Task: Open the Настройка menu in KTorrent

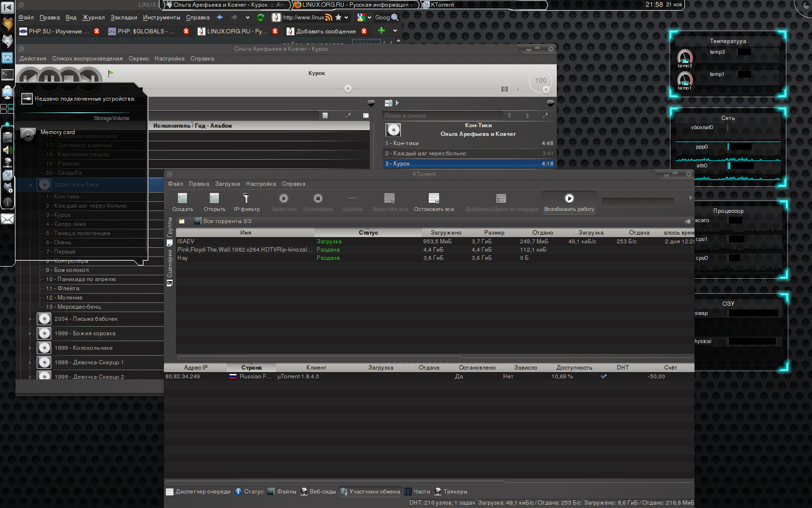Action: coord(261,184)
